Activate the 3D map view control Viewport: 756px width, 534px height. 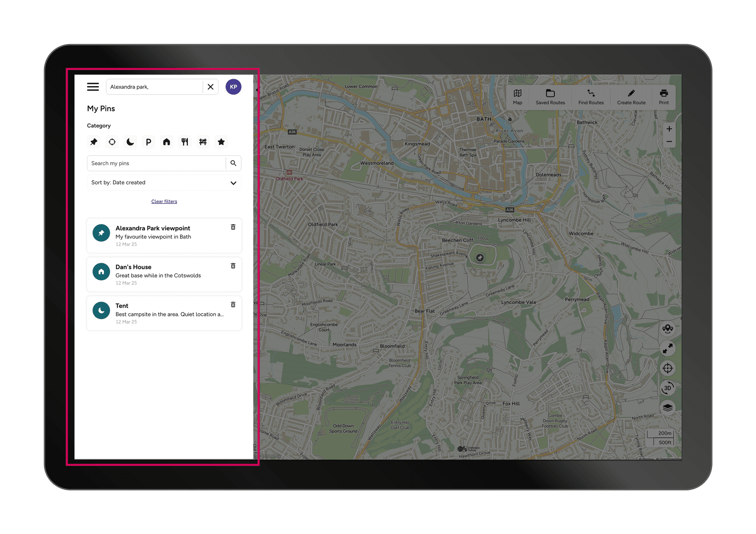tap(668, 388)
